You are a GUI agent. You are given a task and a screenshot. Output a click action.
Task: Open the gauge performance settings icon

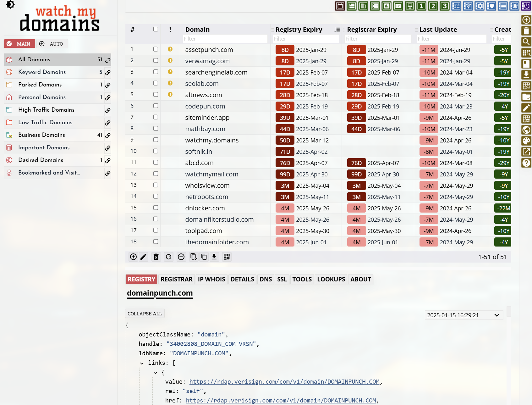(x=468, y=6)
